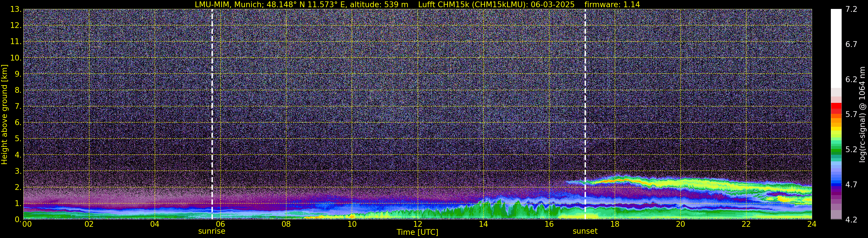The width and height of the screenshot is (868, 238).
Task: Click the height axis tick label 9.
Action: tap(18, 74)
